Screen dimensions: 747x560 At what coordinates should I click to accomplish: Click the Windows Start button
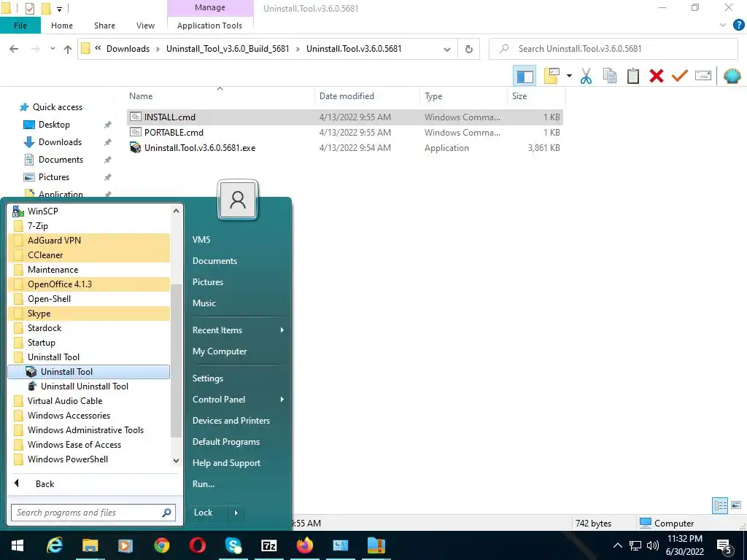[x=18, y=545]
